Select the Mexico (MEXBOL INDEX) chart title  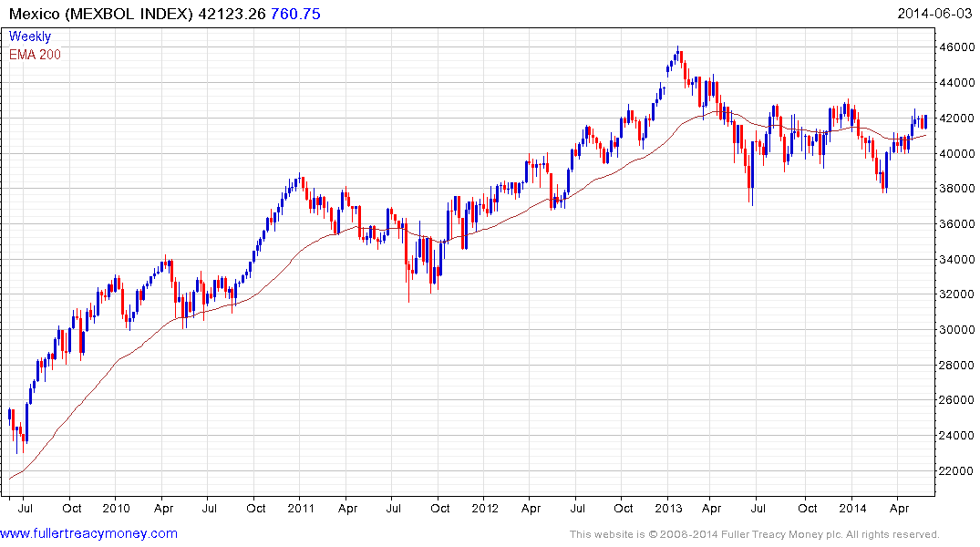[100, 14]
